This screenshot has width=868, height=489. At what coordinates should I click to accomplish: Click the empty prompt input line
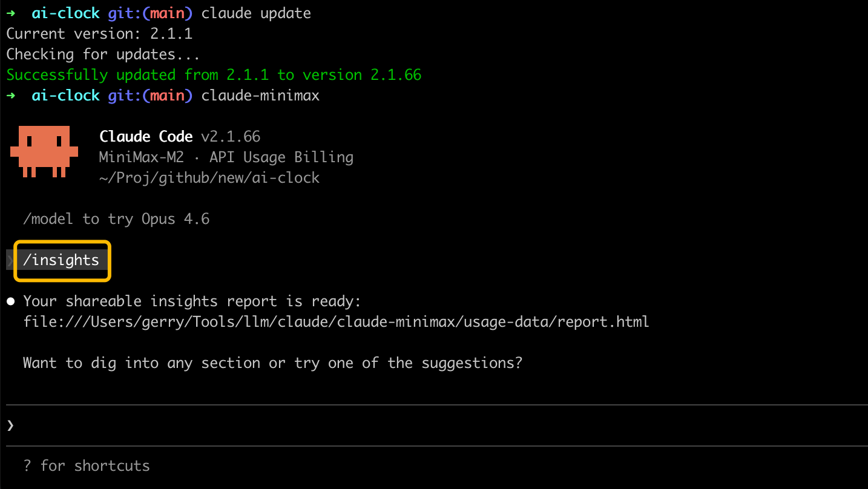[424, 425]
